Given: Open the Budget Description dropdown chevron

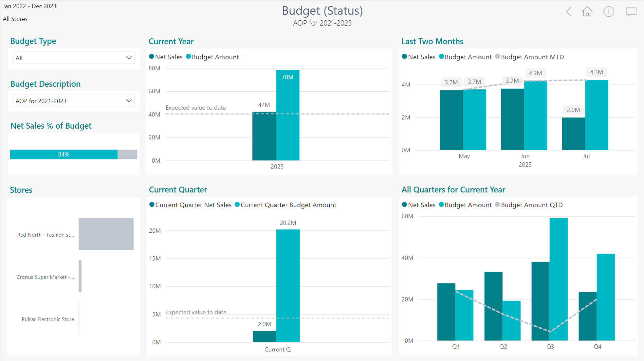Looking at the screenshot, I should (129, 101).
